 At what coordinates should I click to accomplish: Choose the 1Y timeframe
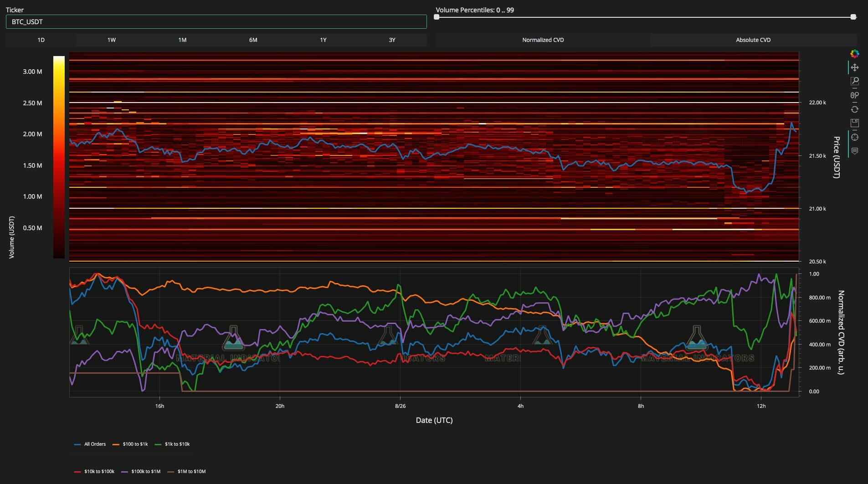click(x=323, y=40)
